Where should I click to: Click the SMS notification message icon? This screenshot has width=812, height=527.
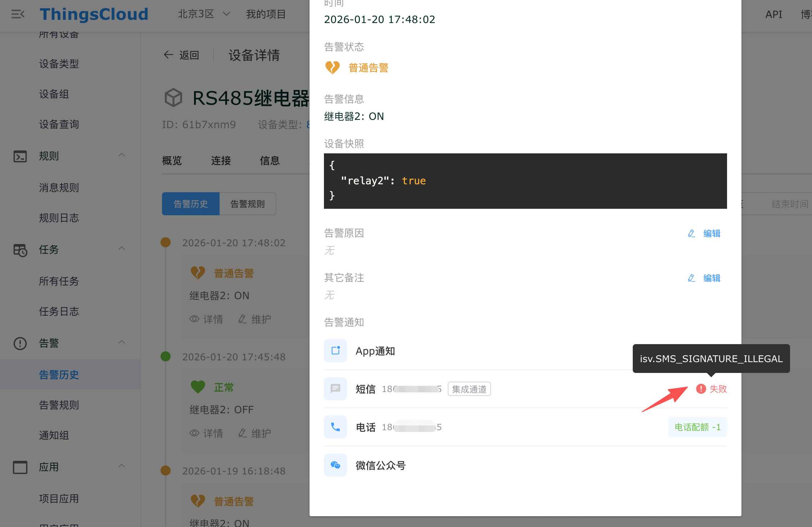pyautogui.click(x=335, y=389)
